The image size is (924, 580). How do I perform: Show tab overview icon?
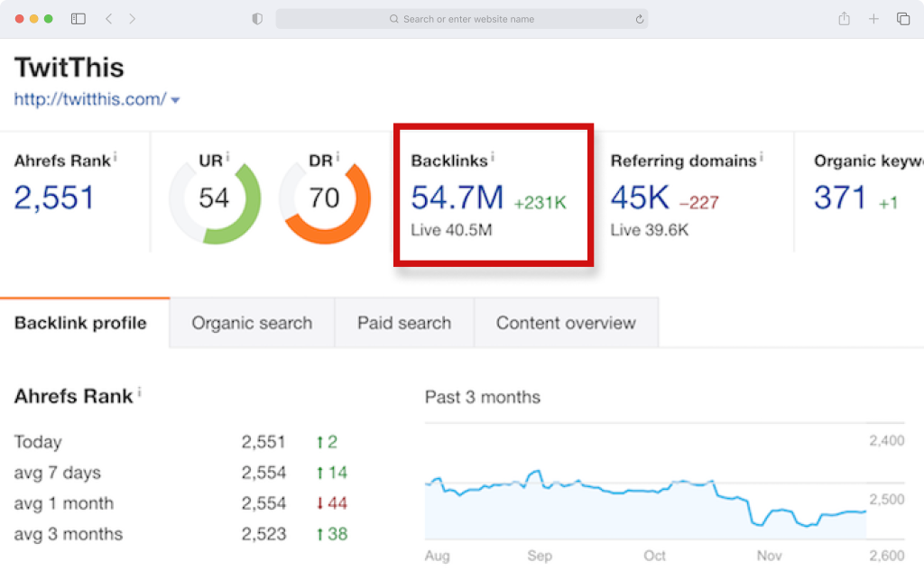pos(902,19)
